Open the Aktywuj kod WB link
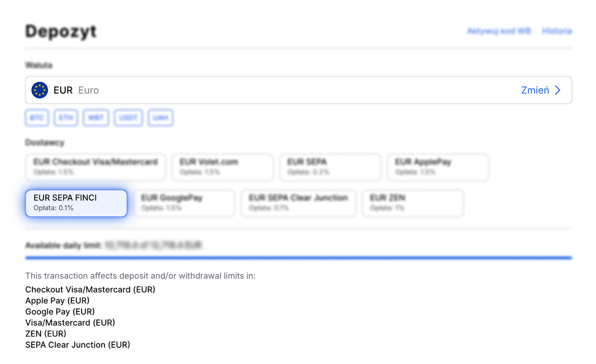This screenshot has width=596, height=364. tap(499, 31)
